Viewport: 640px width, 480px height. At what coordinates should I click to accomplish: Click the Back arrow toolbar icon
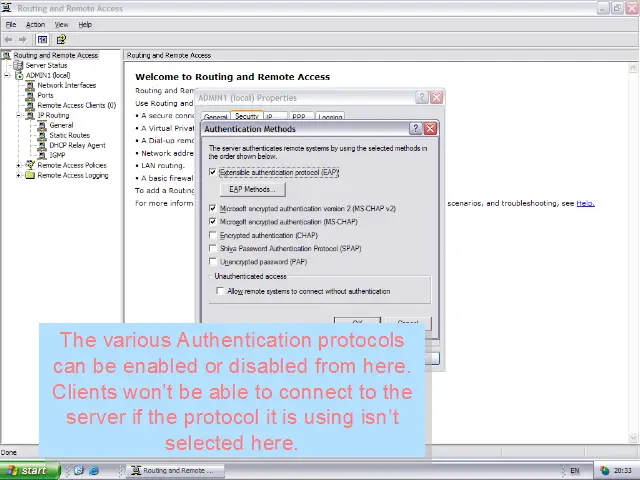(8, 40)
